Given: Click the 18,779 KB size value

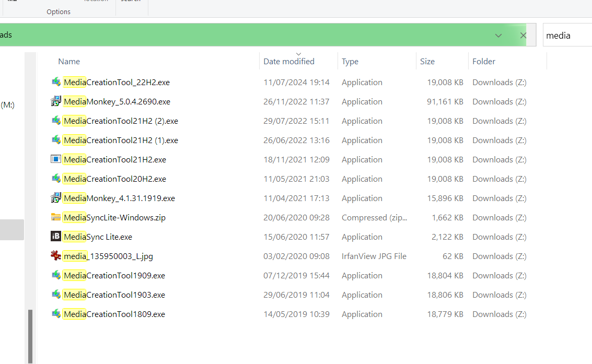Looking at the screenshot, I should (x=445, y=314).
